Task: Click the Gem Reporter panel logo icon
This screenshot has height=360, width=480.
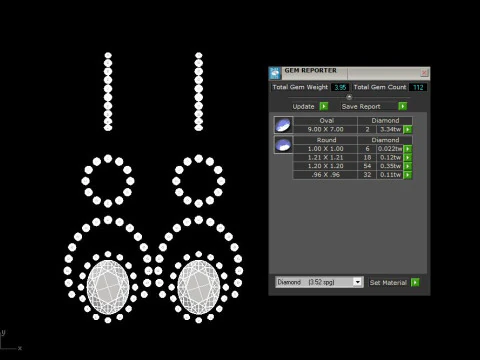Action: 275,73
